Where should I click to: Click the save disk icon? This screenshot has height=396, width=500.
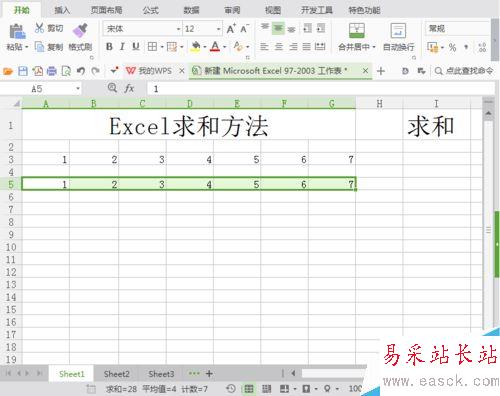pyautogui.click(x=23, y=71)
